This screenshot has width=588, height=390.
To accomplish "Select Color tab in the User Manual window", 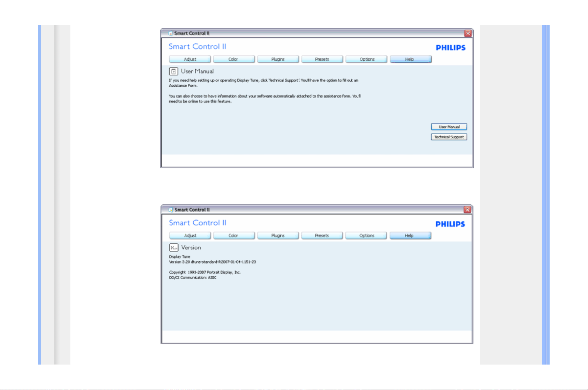I will coord(233,59).
